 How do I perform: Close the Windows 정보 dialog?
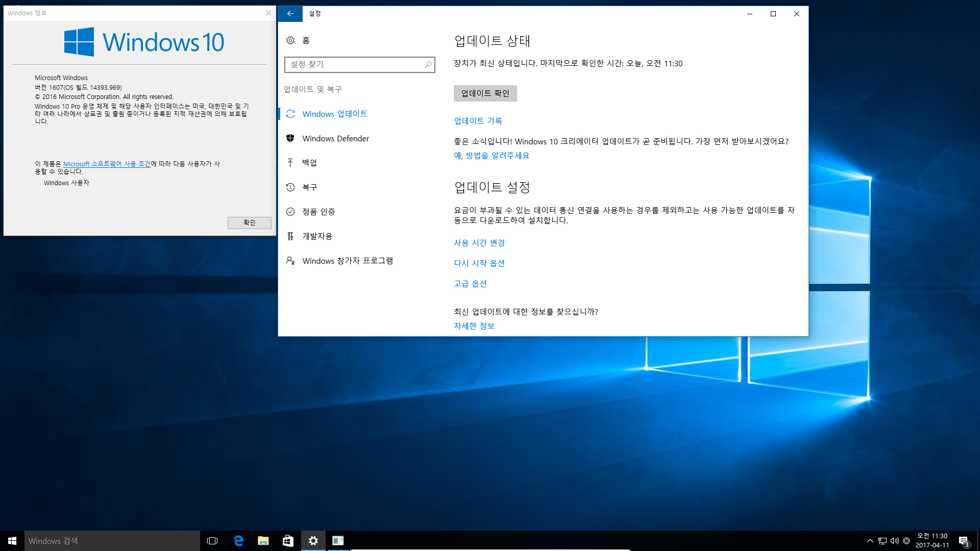(x=268, y=13)
